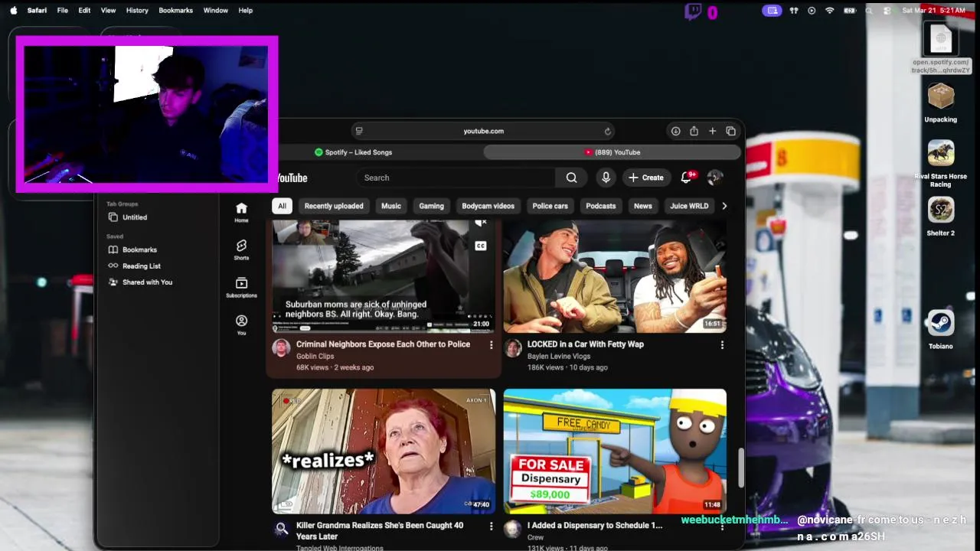Add a new Safari tab with plus icon
The image size is (980, 551).
[712, 131]
